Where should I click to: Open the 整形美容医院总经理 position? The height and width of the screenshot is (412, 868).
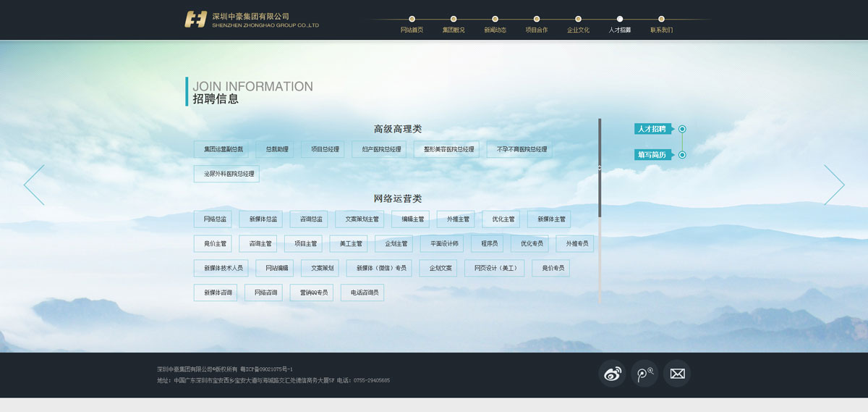coord(449,149)
